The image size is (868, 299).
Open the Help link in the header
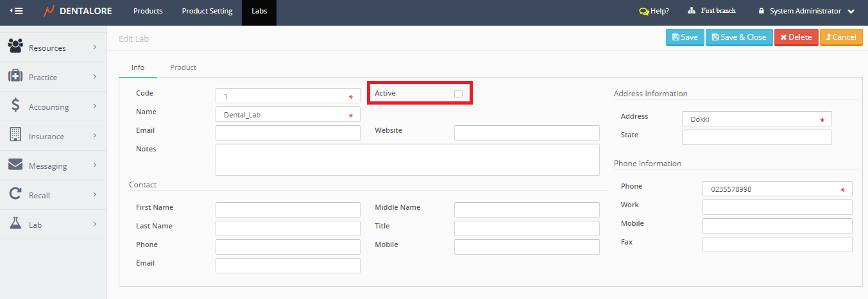coord(654,11)
